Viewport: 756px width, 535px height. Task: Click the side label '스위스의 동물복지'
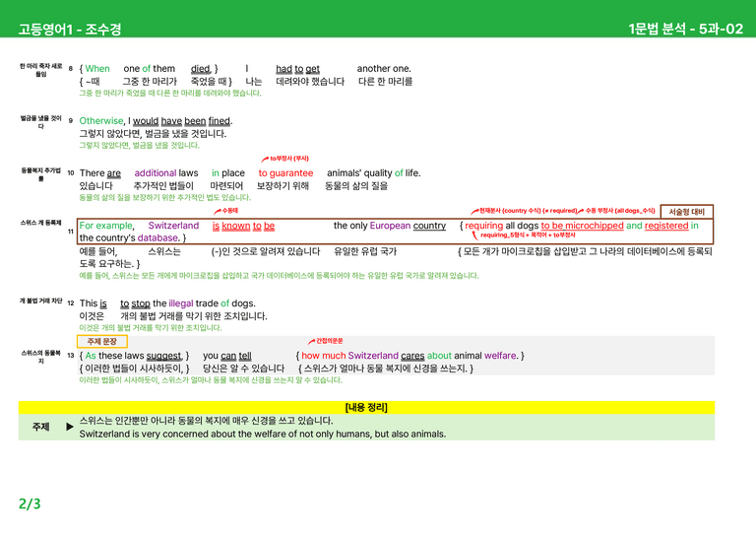click(x=41, y=357)
